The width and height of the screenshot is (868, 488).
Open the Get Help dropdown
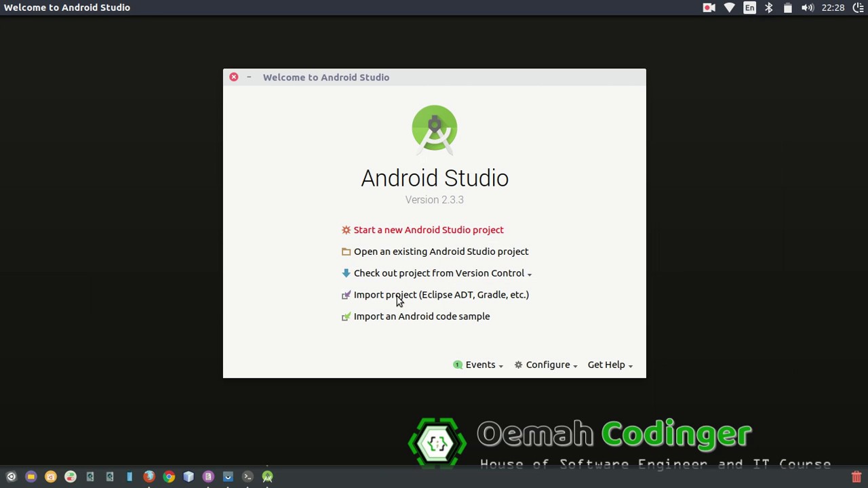(x=610, y=365)
